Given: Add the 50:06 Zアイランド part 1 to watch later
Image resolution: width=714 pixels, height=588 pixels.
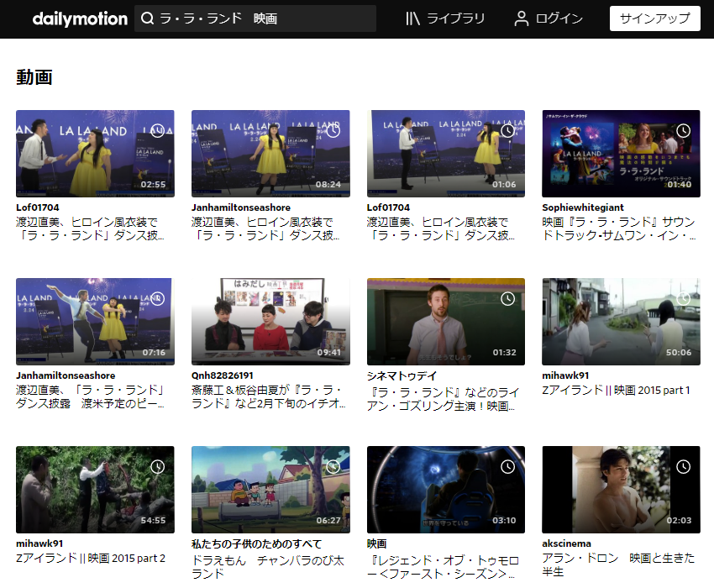Looking at the screenshot, I should pyautogui.click(x=683, y=299).
